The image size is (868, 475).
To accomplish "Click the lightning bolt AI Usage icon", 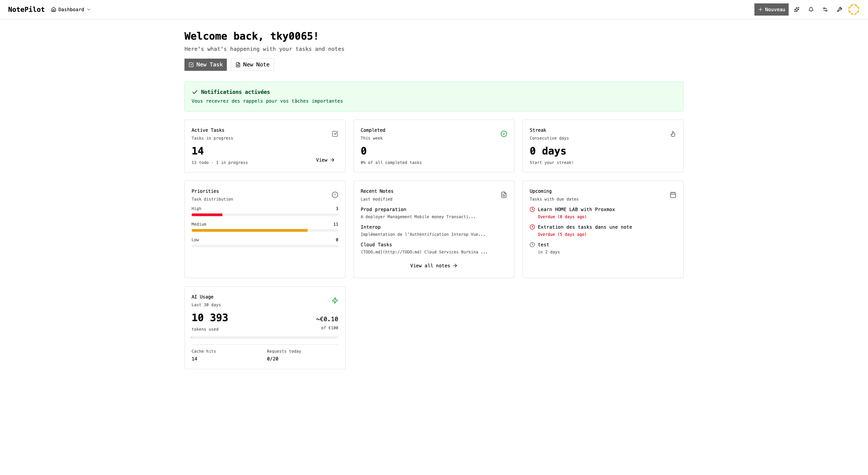I will (335, 301).
